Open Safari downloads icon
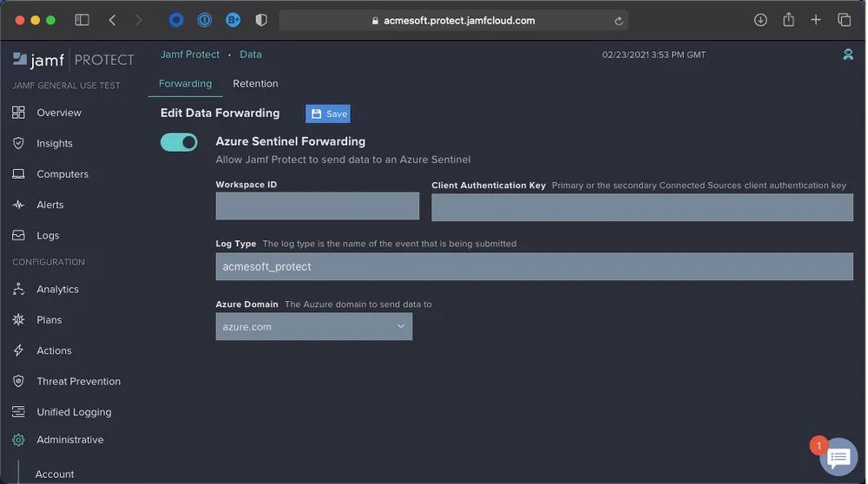Viewport: 868px width, 484px height. 760,20
